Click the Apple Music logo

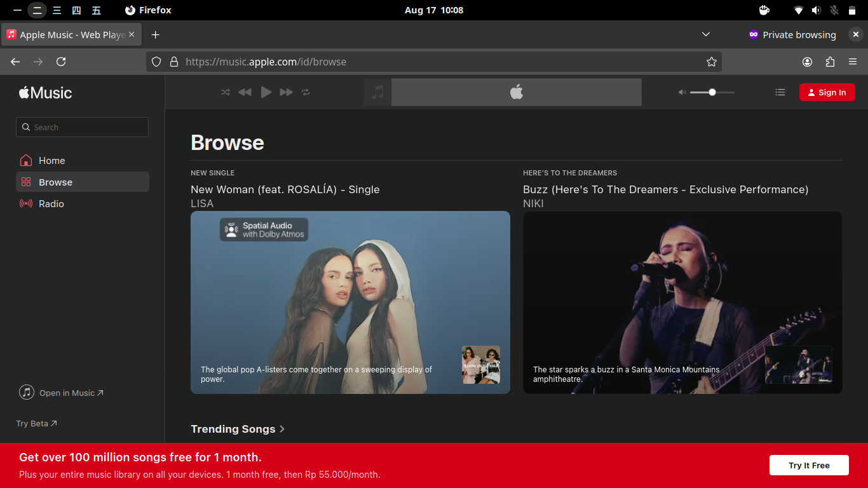(x=45, y=93)
